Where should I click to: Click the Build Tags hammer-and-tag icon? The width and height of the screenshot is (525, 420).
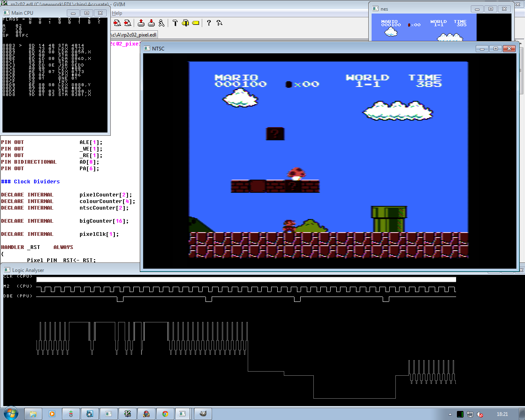pos(185,23)
